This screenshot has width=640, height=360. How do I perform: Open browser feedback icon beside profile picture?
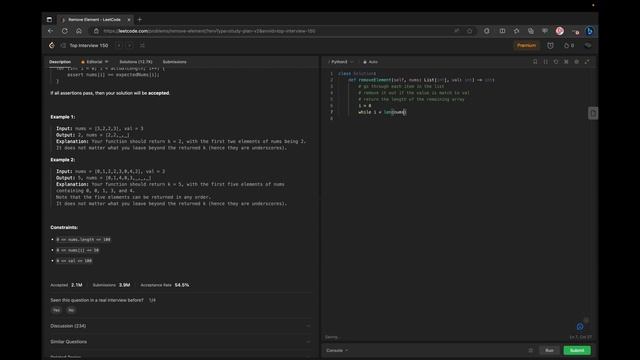[x=545, y=31]
